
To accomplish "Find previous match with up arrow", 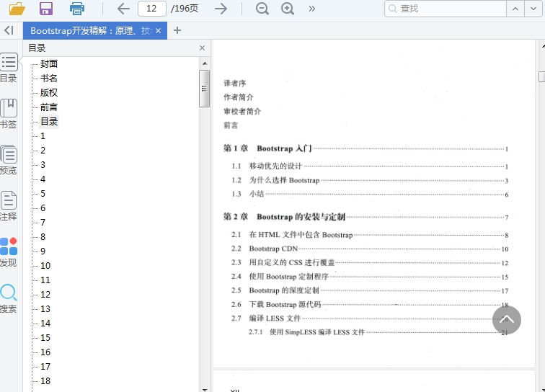I will point(515,9).
